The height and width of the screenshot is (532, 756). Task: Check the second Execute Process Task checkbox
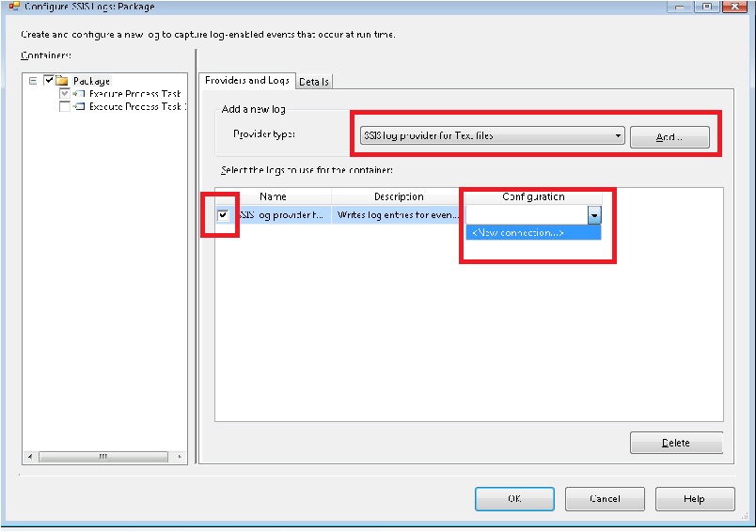pyautogui.click(x=64, y=107)
